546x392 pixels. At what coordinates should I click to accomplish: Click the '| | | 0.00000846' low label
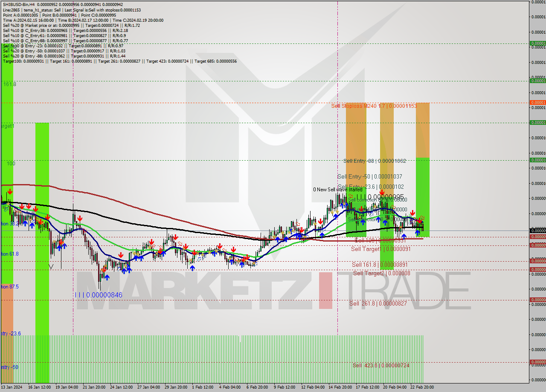click(x=99, y=295)
